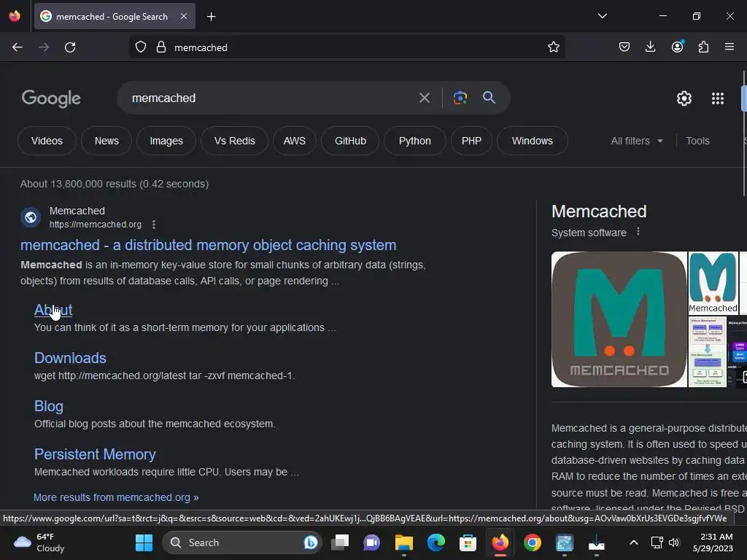Open the Google apps grid
Image resolution: width=747 pixels, height=560 pixels.
tap(718, 98)
